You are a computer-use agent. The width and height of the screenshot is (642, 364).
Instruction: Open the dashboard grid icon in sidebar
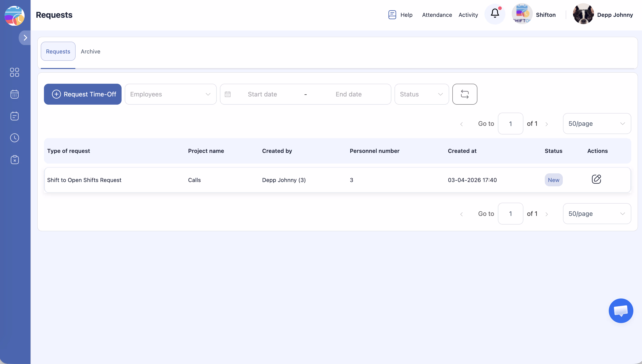click(15, 72)
